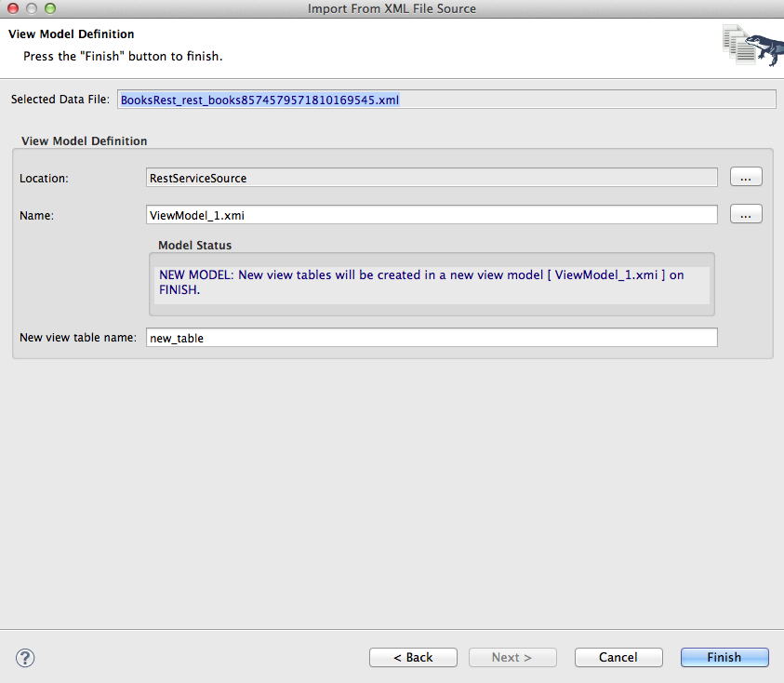Go to the previous page with Back
The image size is (784, 683).
pos(413,657)
